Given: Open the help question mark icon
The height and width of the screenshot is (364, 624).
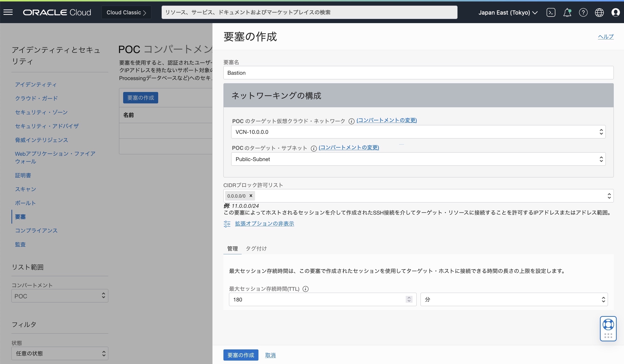Looking at the screenshot, I should (583, 12).
